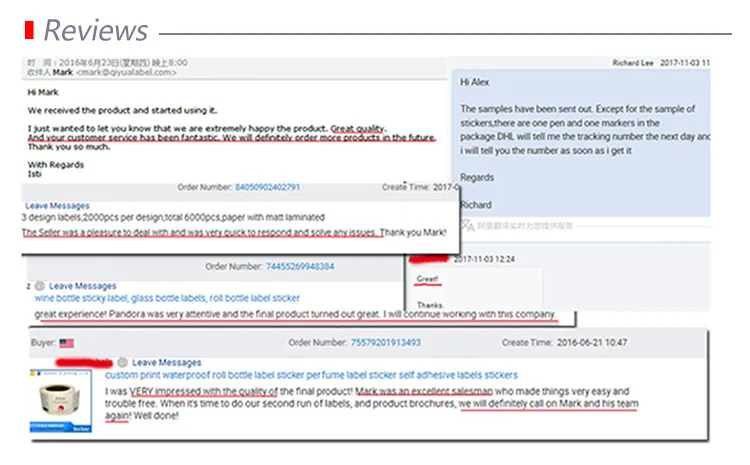Click Leave Messages above wine bottle label
Viewport: 750px width, 465px height.
coord(82,286)
